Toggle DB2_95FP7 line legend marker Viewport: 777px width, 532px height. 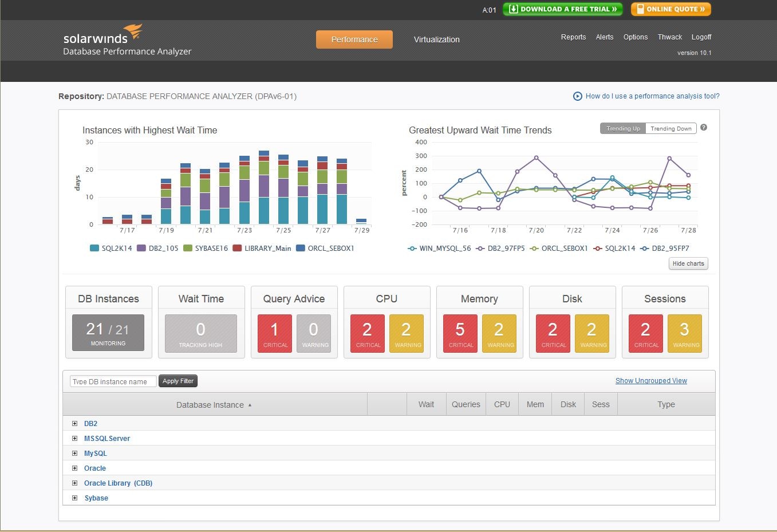pyautogui.click(x=645, y=249)
